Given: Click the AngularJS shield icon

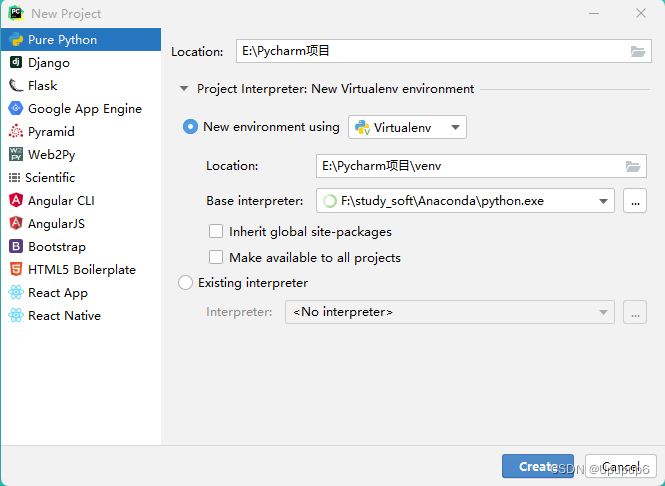Looking at the screenshot, I should tap(16, 223).
